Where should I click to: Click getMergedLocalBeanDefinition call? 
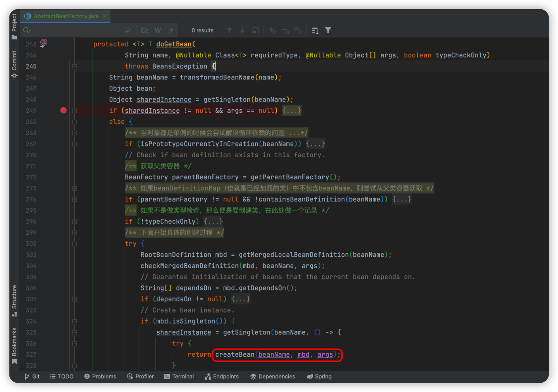pyautogui.click(x=293, y=254)
